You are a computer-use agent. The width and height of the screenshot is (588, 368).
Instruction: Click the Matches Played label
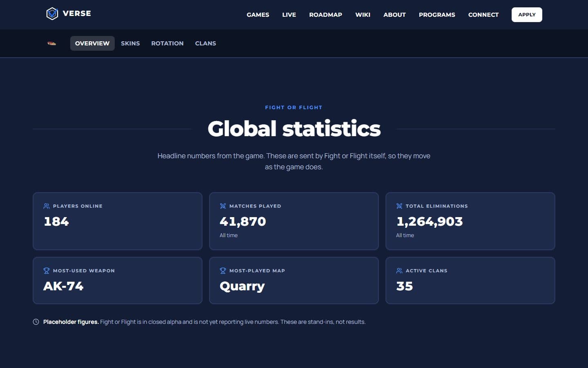coord(255,206)
